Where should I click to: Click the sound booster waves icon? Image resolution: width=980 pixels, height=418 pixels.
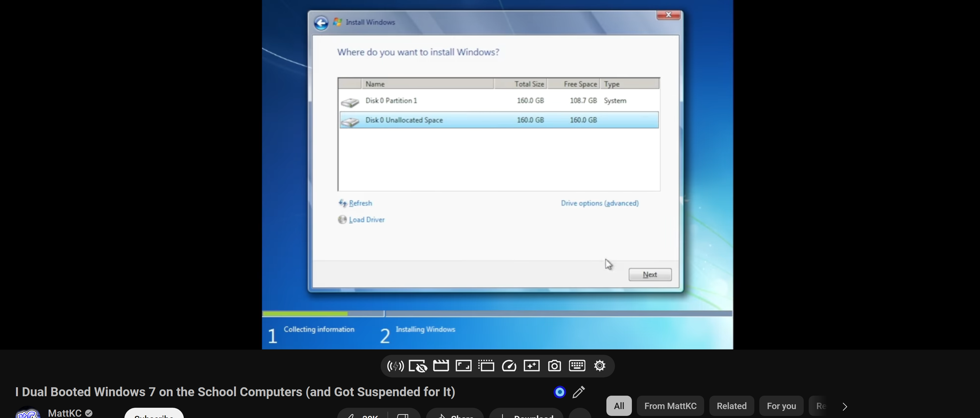(395, 366)
